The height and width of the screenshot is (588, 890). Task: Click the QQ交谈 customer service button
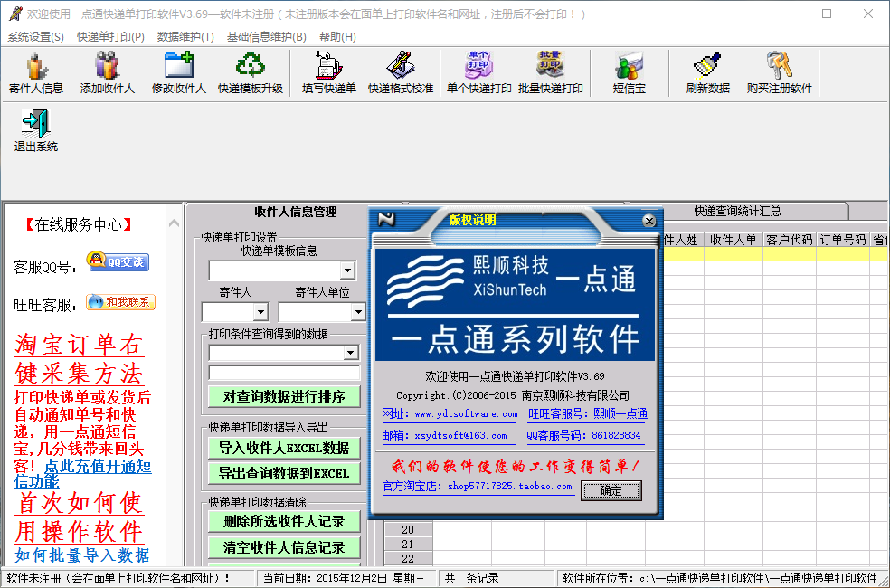pos(118,262)
